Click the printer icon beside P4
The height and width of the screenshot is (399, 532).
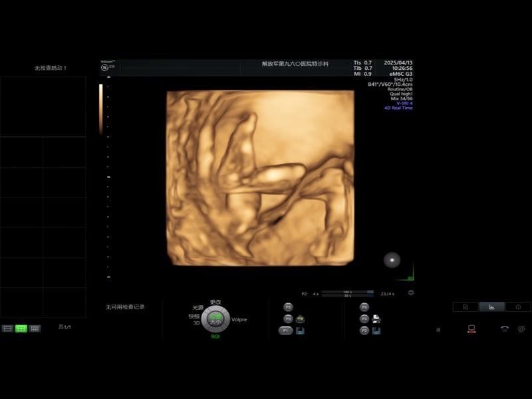pyautogui.click(x=376, y=319)
